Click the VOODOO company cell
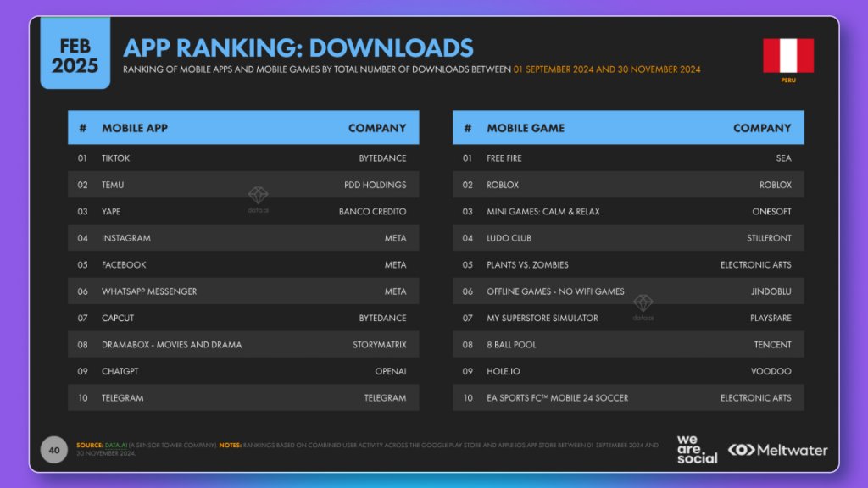The height and width of the screenshot is (488, 868). pos(771,371)
